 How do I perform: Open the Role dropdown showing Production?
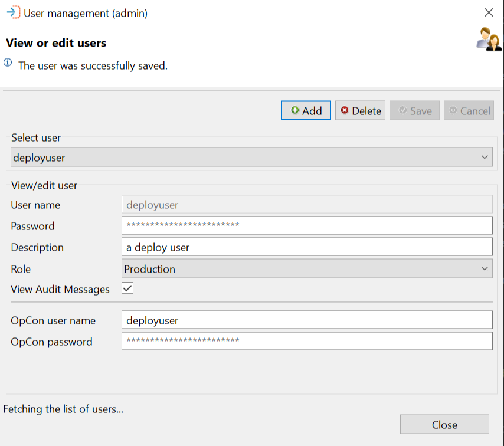[307, 268]
